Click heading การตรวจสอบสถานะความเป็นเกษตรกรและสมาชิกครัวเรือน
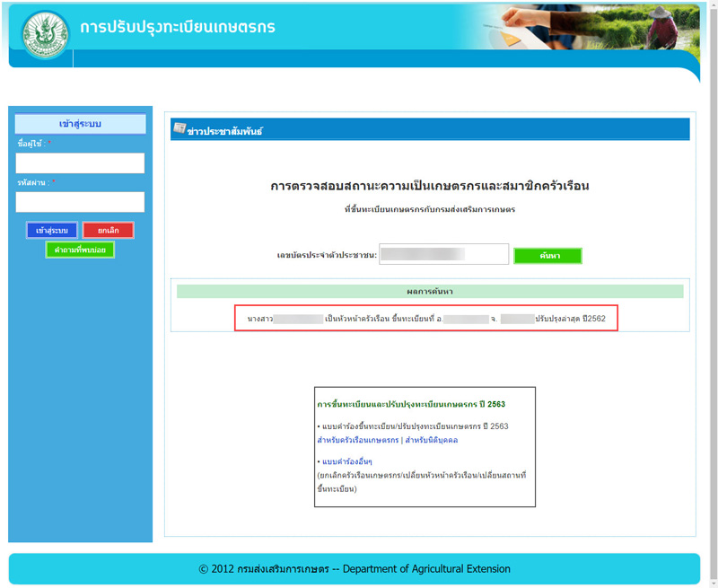 point(430,186)
